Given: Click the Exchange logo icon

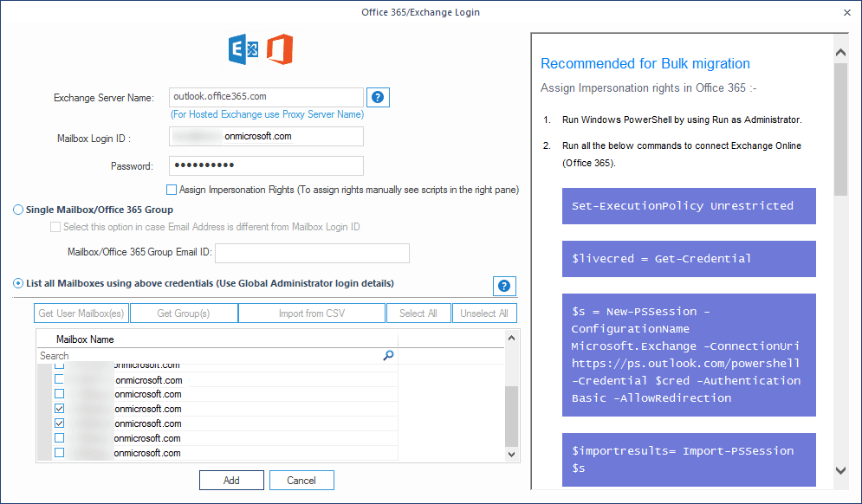Looking at the screenshot, I should tap(243, 49).
